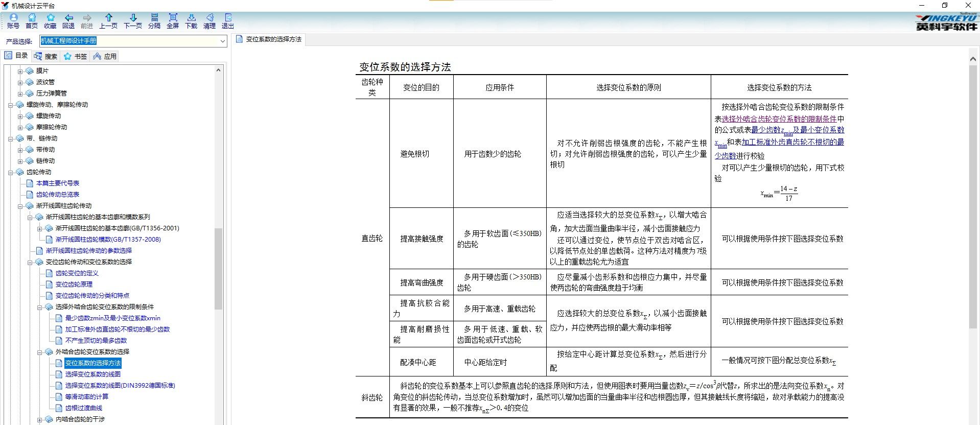The height and width of the screenshot is (425, 980).
Task: Collapse the 带、链传动 node
Action: [x=10, y=138]
